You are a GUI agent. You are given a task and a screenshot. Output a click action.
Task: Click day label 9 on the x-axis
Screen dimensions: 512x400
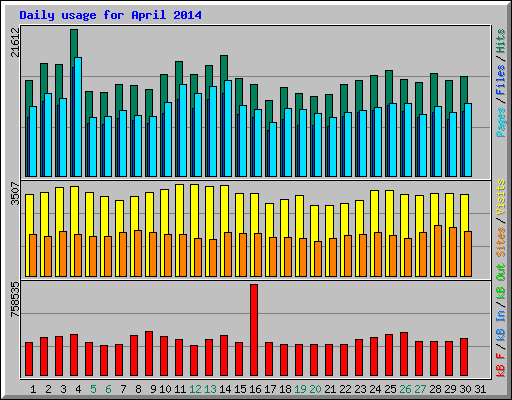point(153,389)
